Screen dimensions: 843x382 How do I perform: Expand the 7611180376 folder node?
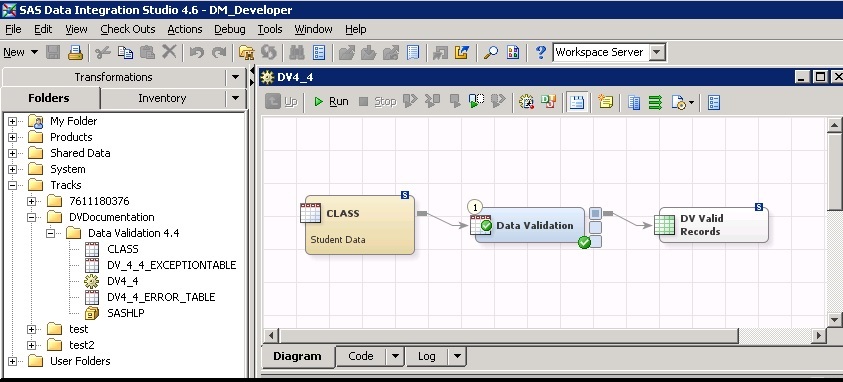coord(32,201)
